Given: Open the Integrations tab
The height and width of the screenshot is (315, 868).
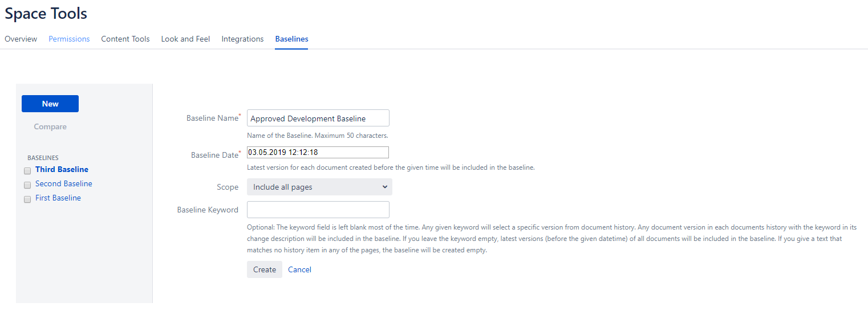Looking at the screenshot, I should (x=242, y=39).
